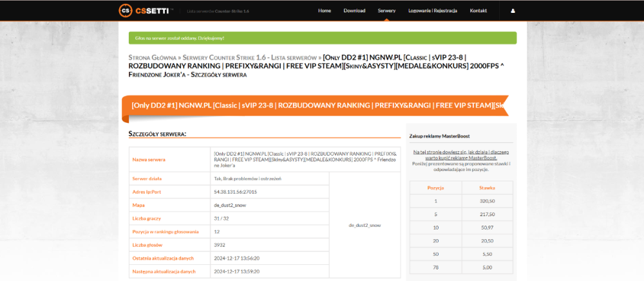644x281 pixels.
Task: Click the Zakup reklamy MasterBoost heading
Action: [x=439, y=136]
